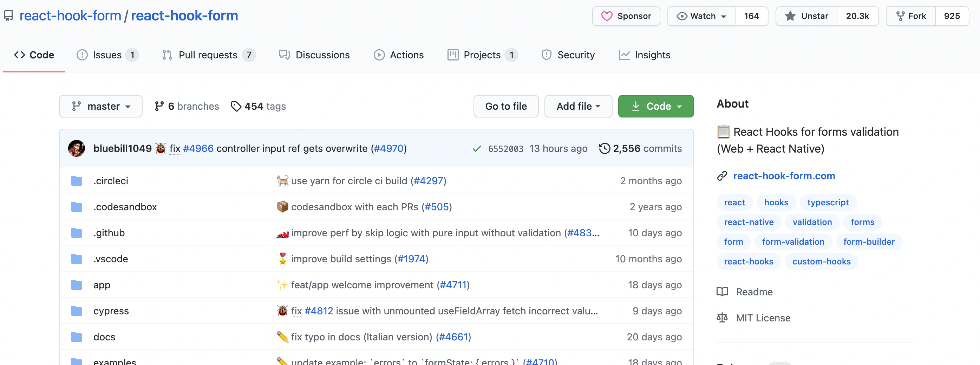Open the .circleci folder
Viewport: 980px width, 365px height.
pos(111,181)
